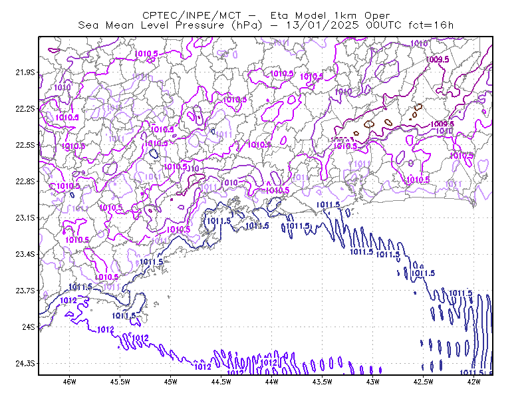Click the 44.5W longitude axis label
This screenshot has width=532, height=411.
[x=221, y=382]
